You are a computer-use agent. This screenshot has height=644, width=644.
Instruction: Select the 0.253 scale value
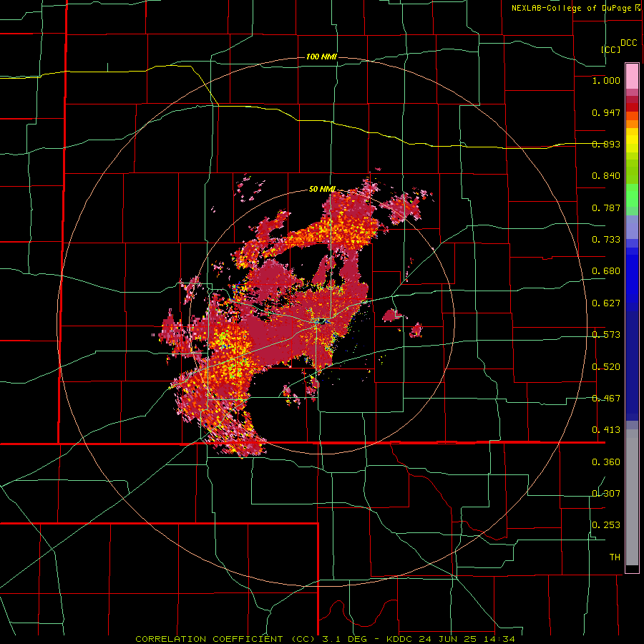[606, 525]
